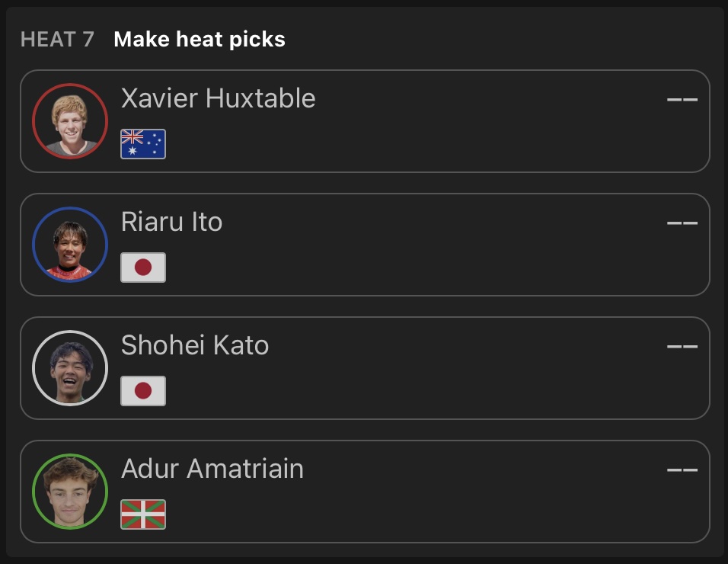Click the Japan flag under Shohei Kato

pyautogui.click(x=143, y=391)
